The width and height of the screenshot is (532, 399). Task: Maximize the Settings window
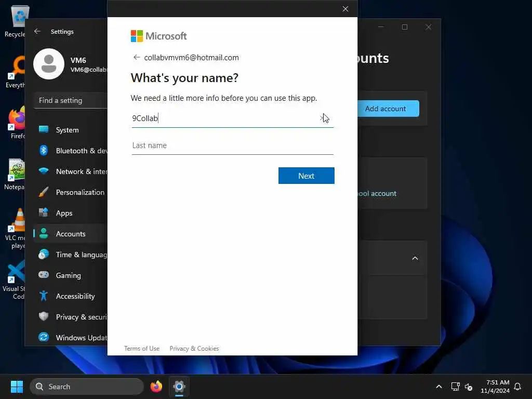coord(404,27)
